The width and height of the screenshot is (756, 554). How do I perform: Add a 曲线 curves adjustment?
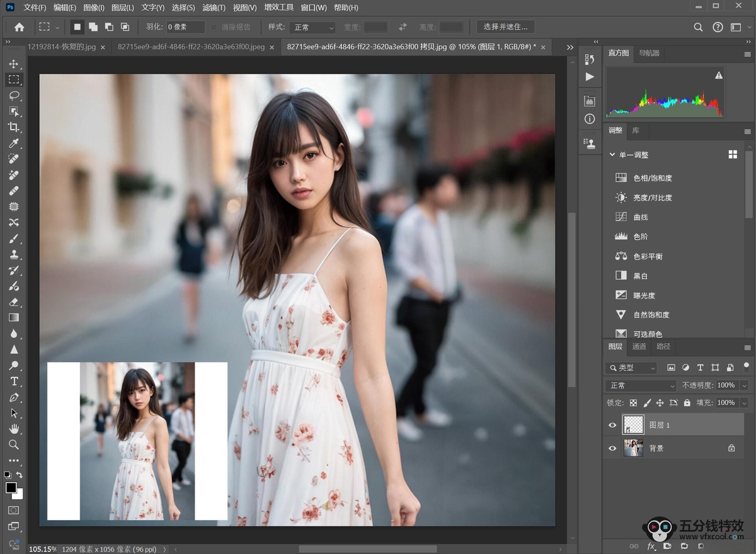point(641,217)
